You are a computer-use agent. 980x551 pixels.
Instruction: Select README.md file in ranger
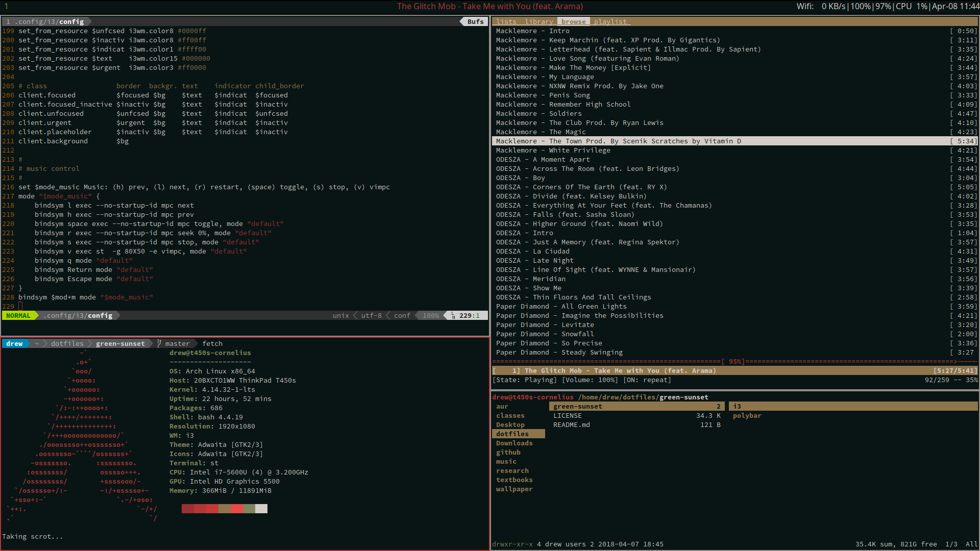571,425
